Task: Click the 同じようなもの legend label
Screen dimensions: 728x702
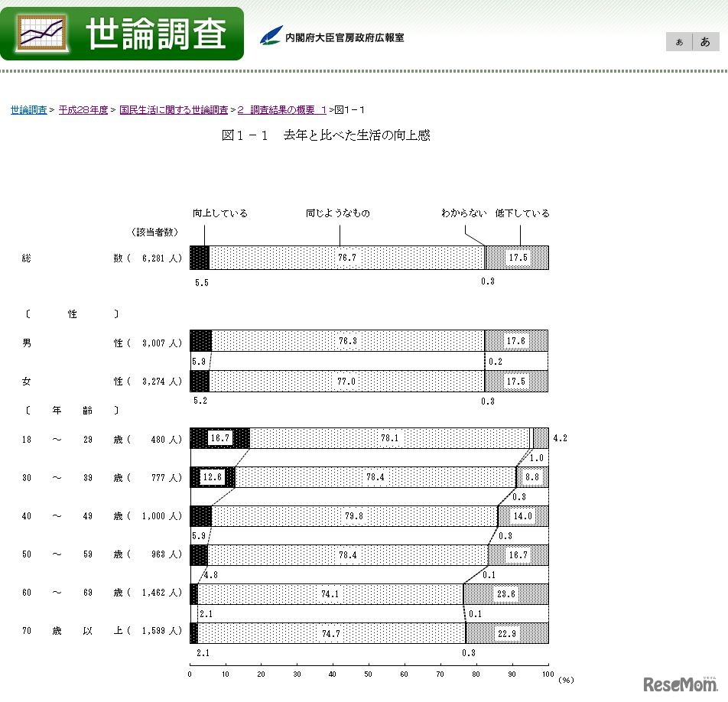Action: (338, 213)
